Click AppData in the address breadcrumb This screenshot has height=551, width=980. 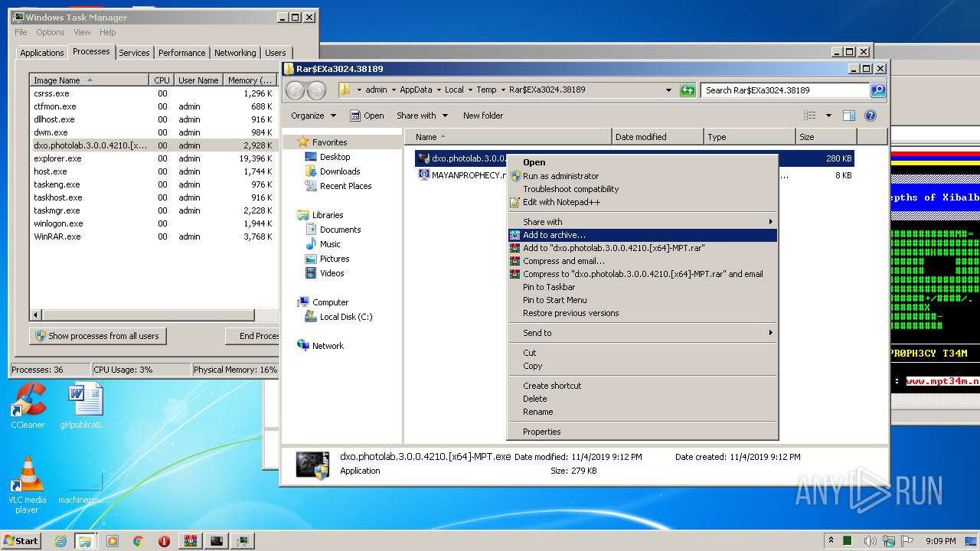[x=416, y=90]
